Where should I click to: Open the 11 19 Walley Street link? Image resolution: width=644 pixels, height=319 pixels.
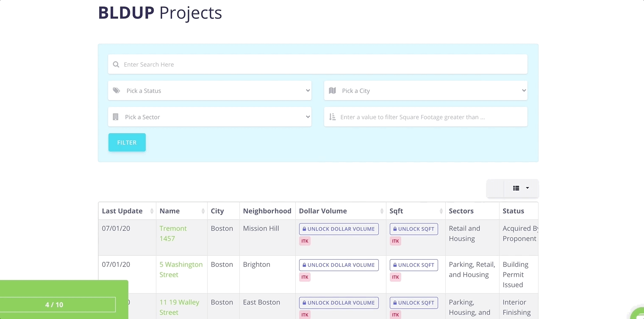click(179, 307)
